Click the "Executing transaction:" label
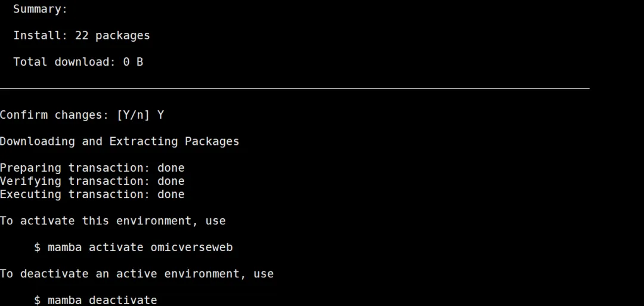Screen dimensions: 644x306 (75, 194)
